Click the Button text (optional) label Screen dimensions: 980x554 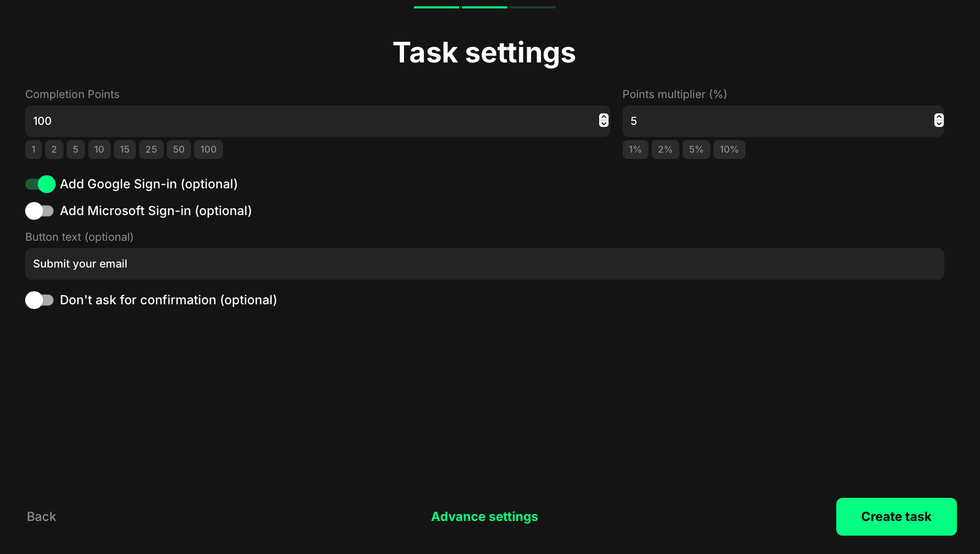[79, 237]
